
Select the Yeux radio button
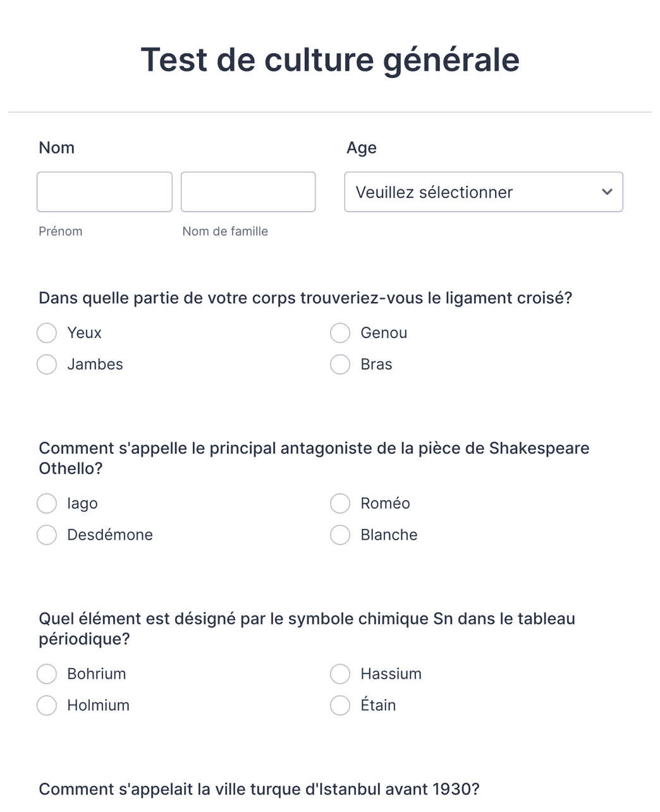46,332
